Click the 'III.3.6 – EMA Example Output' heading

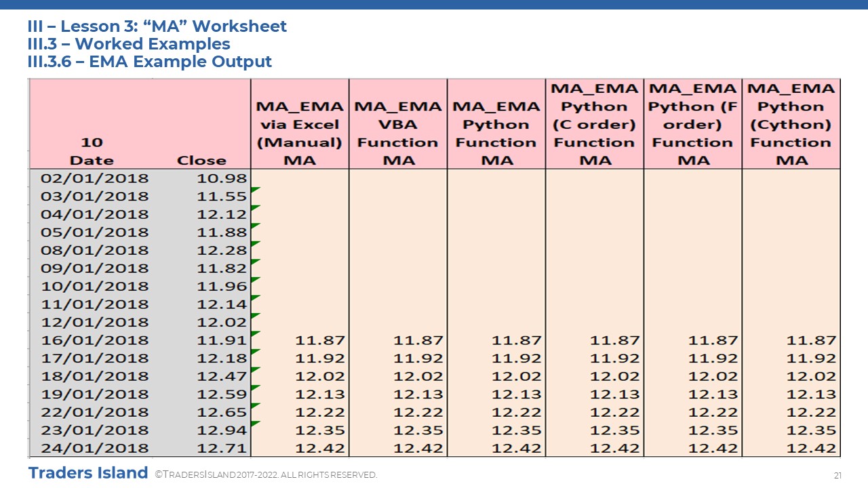150,62
